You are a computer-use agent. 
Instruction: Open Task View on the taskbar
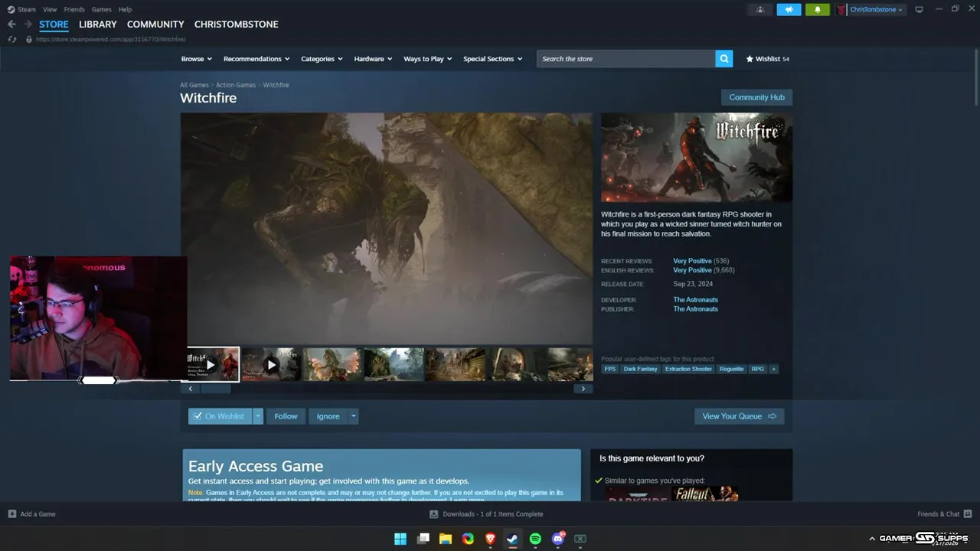click(423, 539)
